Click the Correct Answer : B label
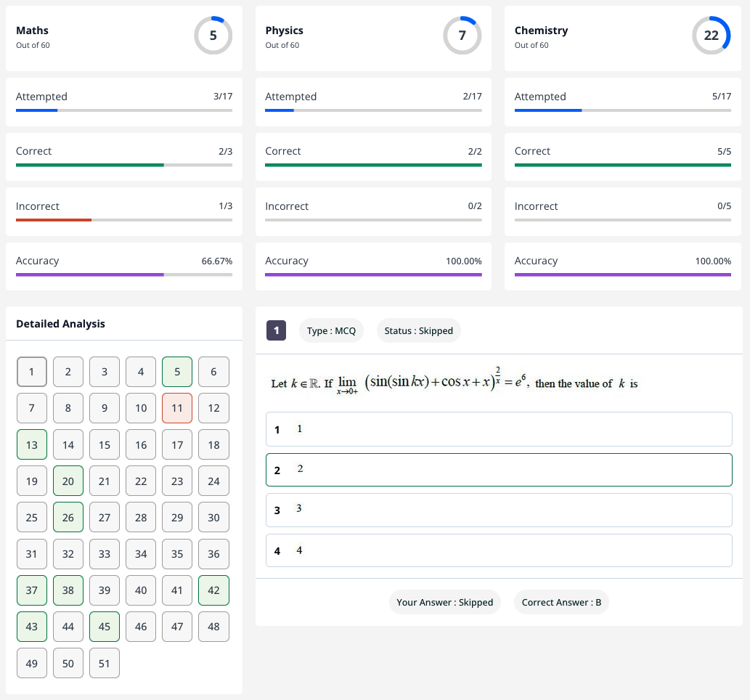 click(561, 602)
